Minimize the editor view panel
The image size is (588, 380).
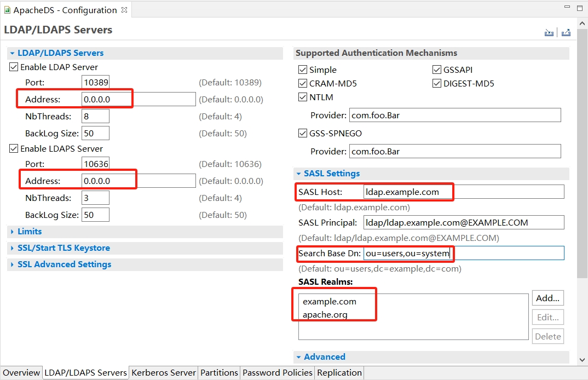(x=566, y=7)
